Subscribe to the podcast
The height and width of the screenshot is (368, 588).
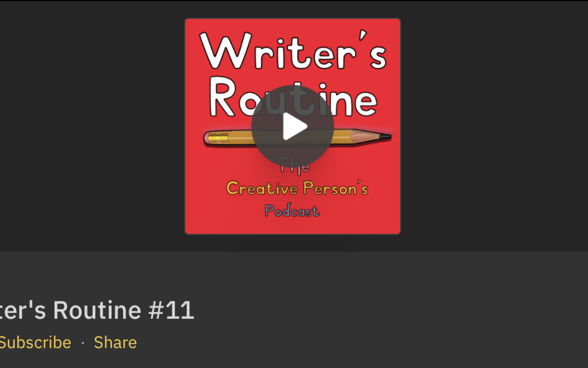(35, 342)
